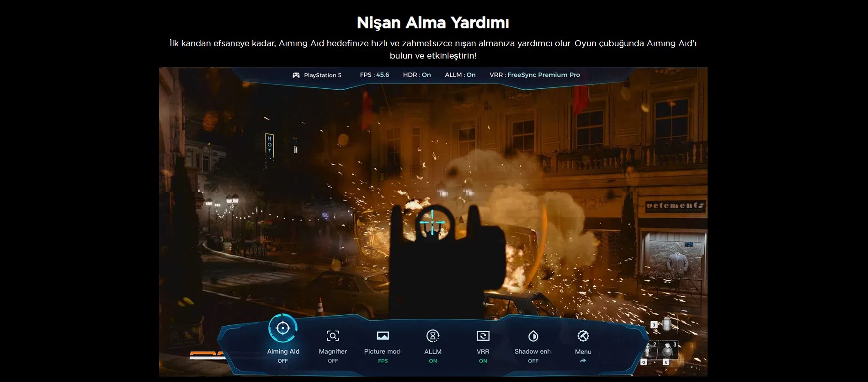Click the 'HDR : On' status text
868x382 pixels.
pyautogui.click(x=417, y=75)
